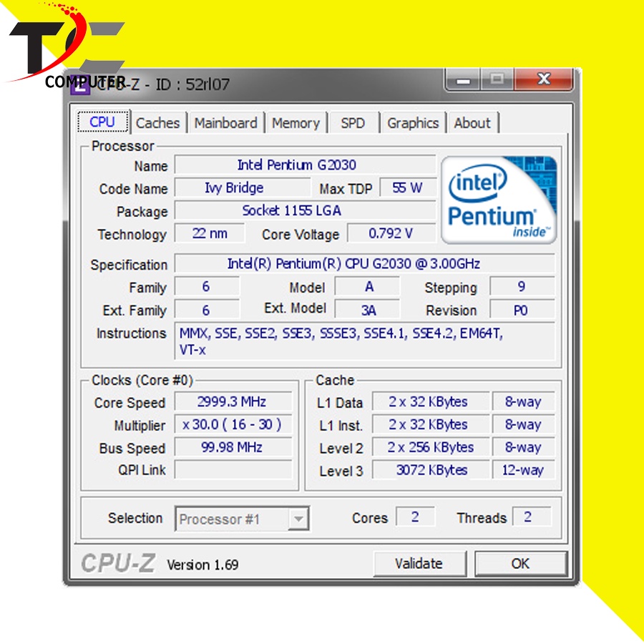Click the OK button

(x=521, y=564)
